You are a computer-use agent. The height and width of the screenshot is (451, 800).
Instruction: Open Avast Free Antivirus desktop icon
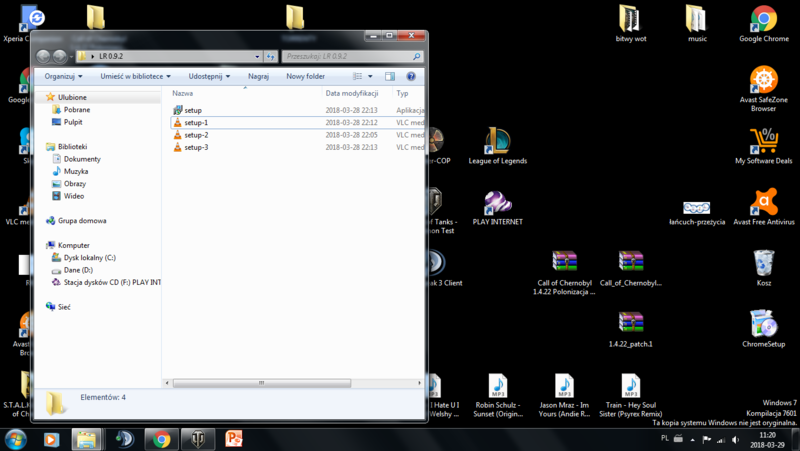coord(764,203)
